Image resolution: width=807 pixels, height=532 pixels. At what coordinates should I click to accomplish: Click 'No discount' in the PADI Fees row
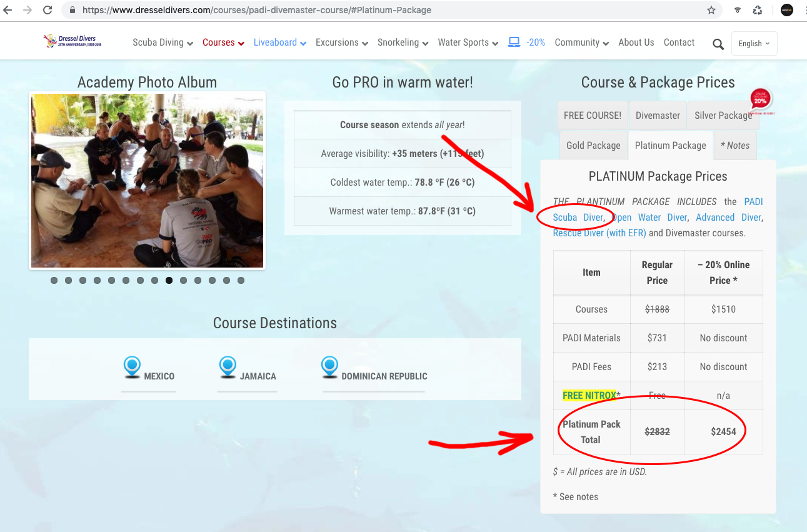[x=723, y=366]
